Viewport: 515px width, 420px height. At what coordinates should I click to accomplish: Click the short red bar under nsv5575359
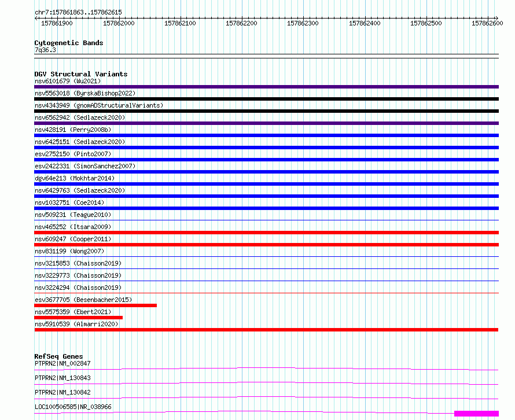pyautogui.click(x=79, y=318)
